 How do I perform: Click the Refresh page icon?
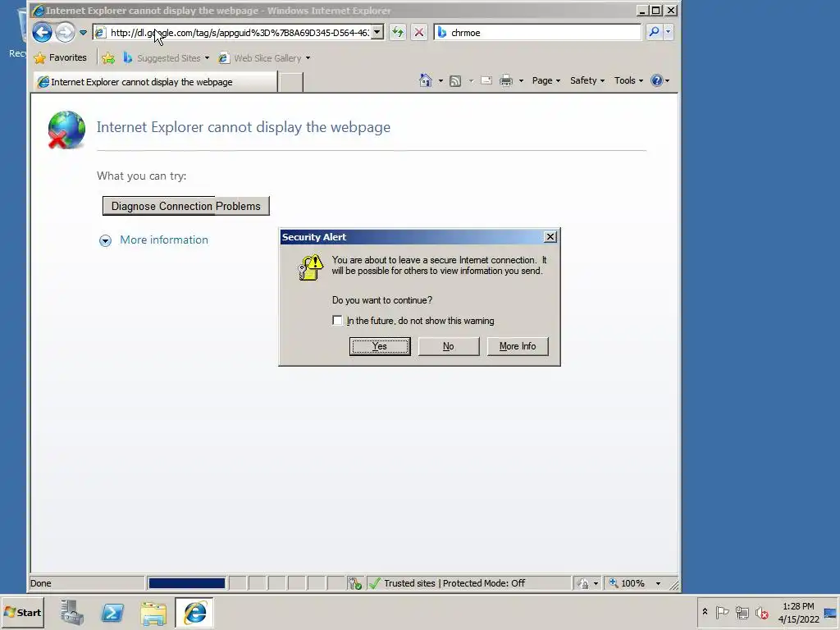coord(398,33)
